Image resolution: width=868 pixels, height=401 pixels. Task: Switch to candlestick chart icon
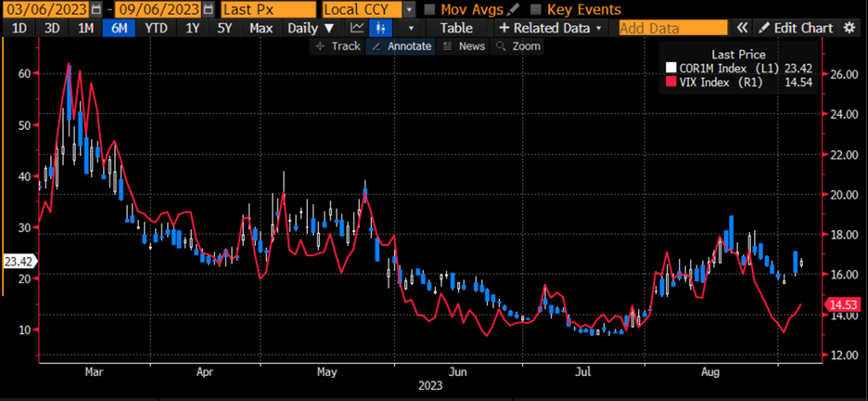pos(380,28)
